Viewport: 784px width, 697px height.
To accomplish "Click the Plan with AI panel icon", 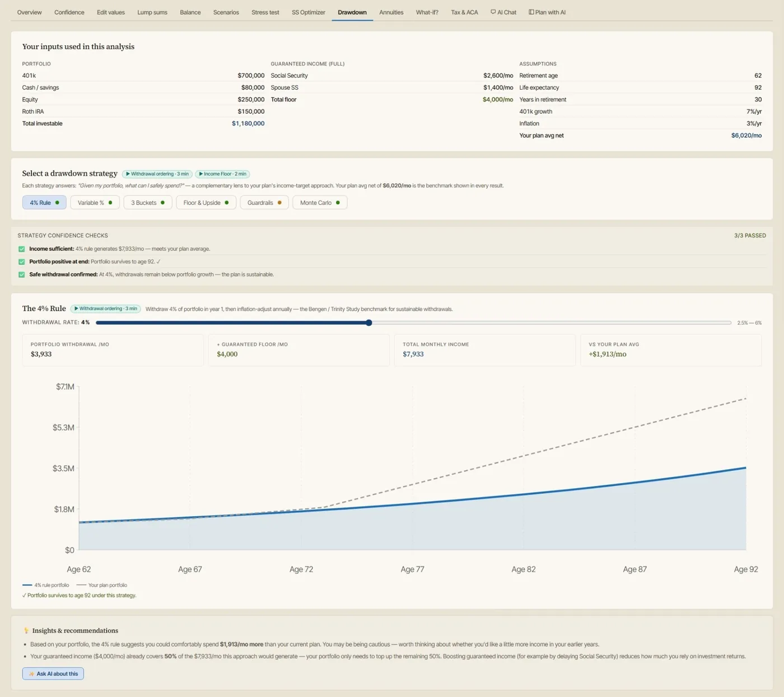I will [x=531, y=12].
